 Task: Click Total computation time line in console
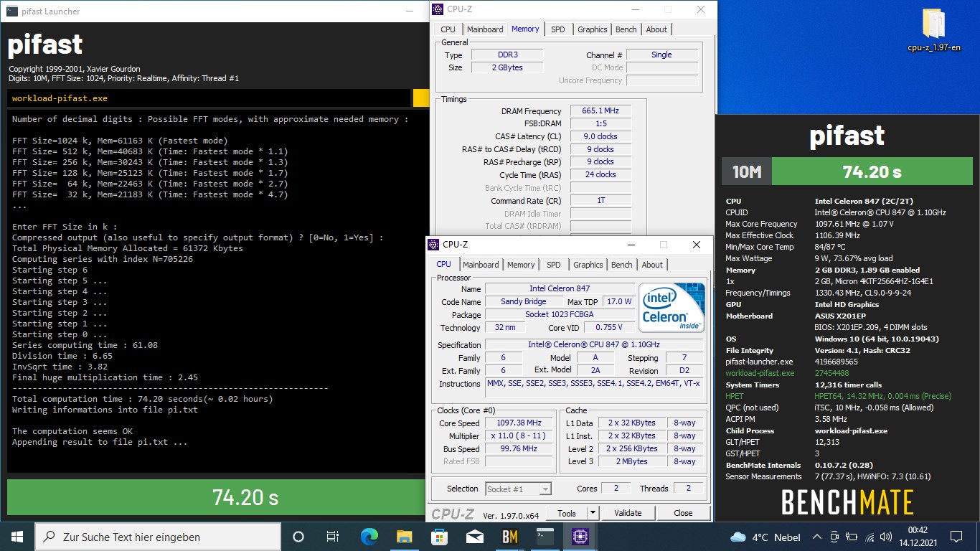point(142,399)
